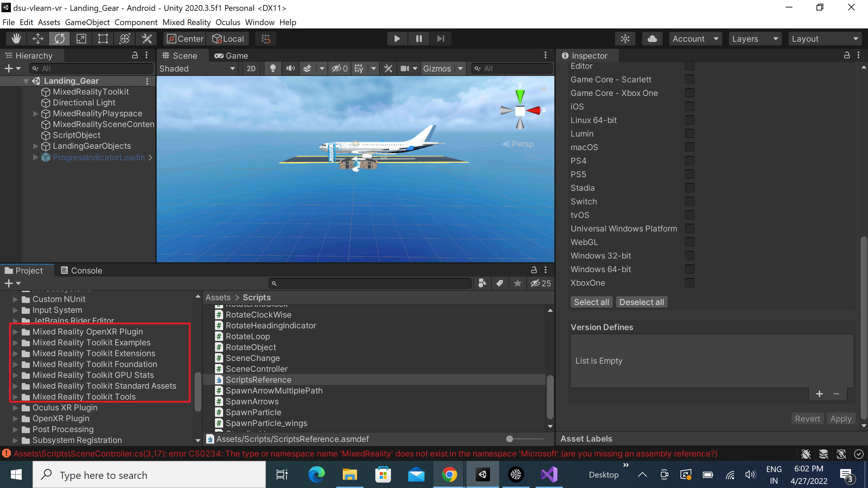
Task: Toggle scene lighting bulb icon
Action: click(x=273, y=68)
